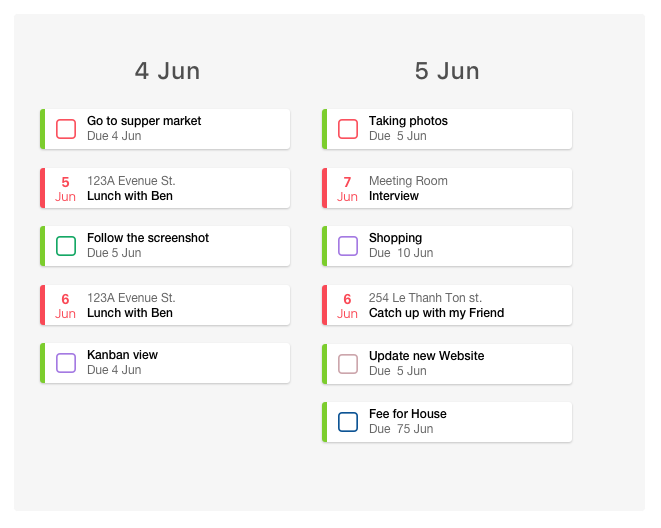Click the red color strip on Interview card
The image size is (661, 528).
(325, 188)
